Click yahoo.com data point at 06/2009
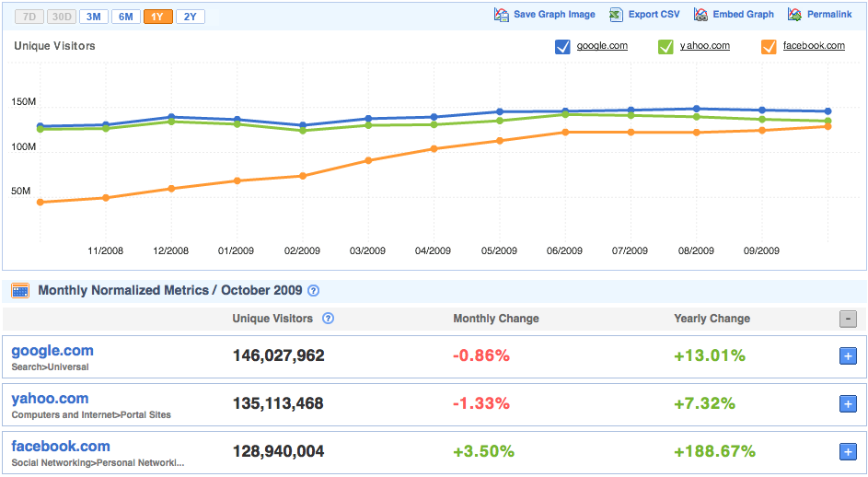868x477 pixels. [x=565, y=115]
